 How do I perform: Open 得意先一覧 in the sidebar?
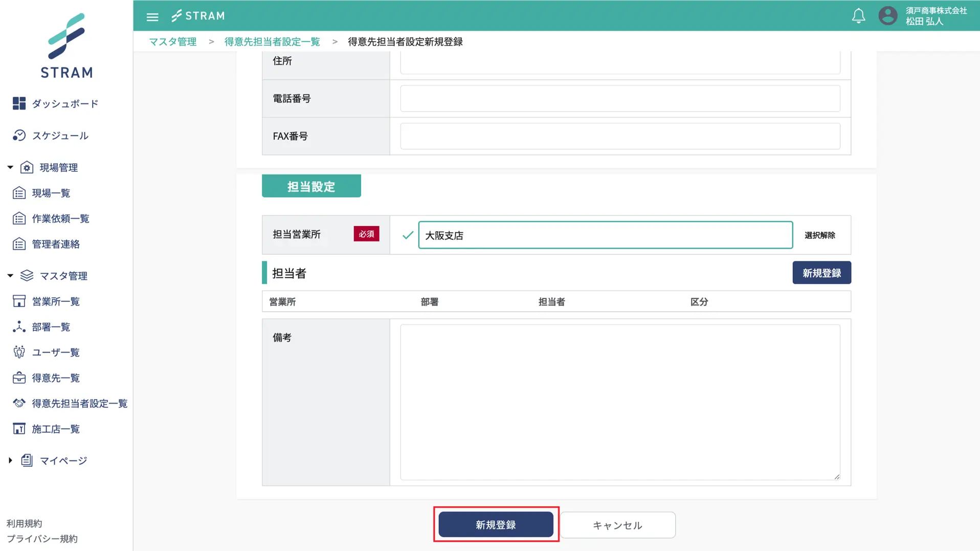click(56, 378)
